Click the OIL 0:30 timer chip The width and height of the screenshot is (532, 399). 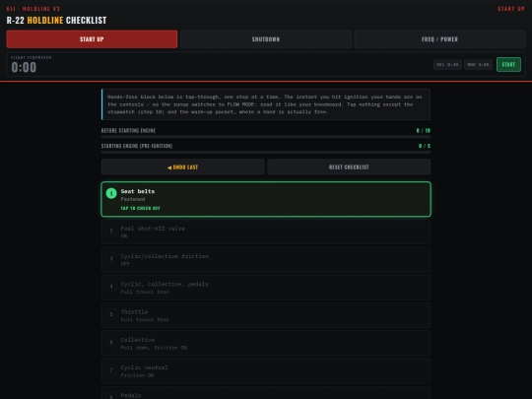click(x=447, y=64)
